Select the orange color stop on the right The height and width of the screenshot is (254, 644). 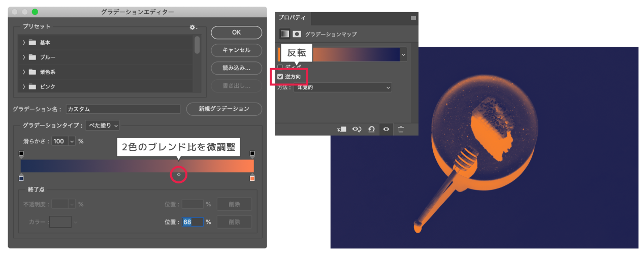(252, 178)
